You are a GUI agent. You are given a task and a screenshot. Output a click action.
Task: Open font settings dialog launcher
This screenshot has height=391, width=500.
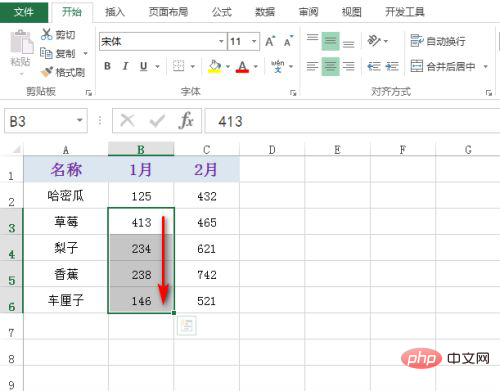coord(293,93)
